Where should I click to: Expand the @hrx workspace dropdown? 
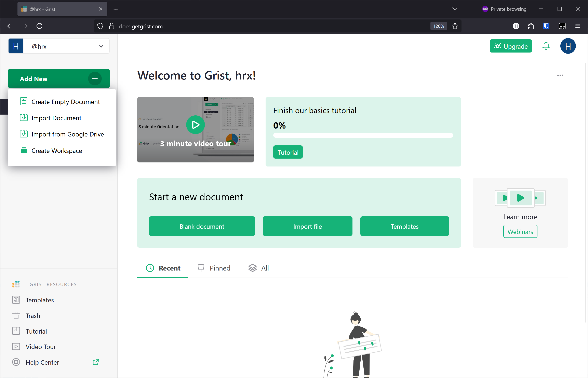point(101,46)
